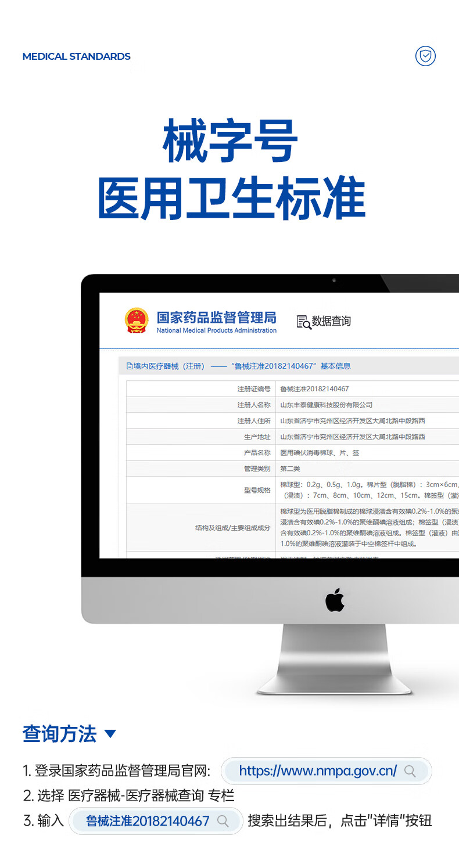Click the 数据查询 label

(x=331, y=321)
